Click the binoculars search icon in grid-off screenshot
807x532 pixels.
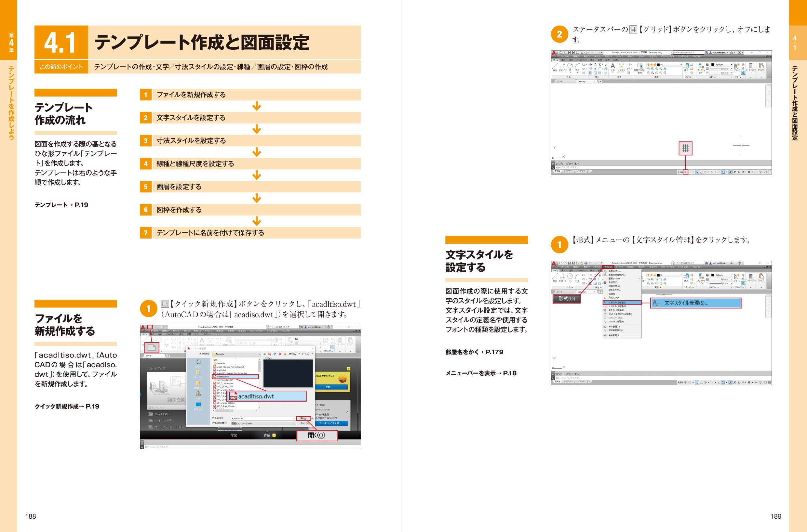(x=706, y=53)
